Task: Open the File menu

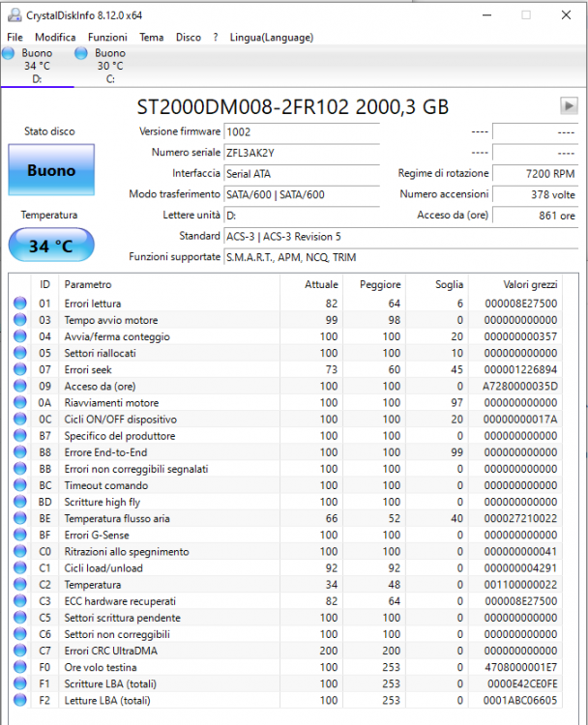Action: tap(15, 37)
